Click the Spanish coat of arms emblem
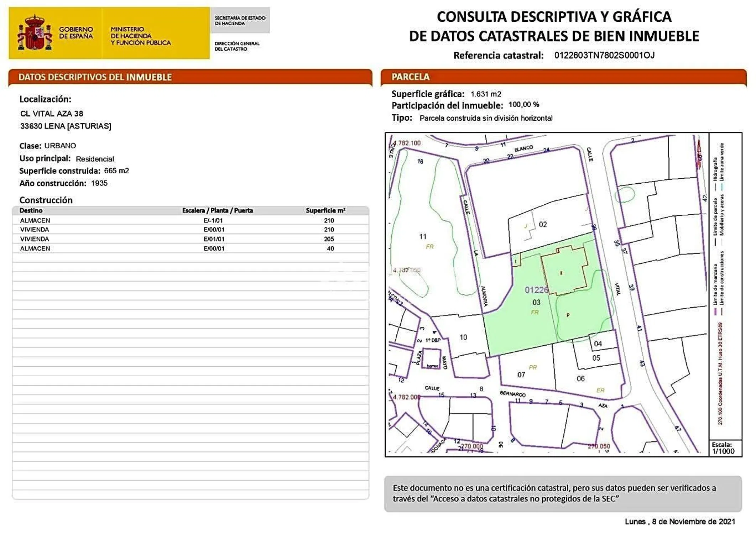Viewport: 756px width, 534px height. pyautogui.click(x=35, y=33)
